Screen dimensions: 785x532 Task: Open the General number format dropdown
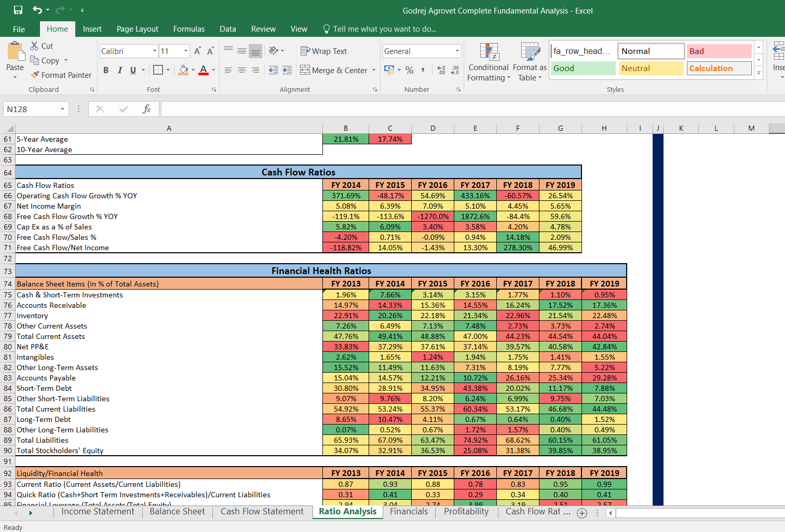[x=457, y=51]
